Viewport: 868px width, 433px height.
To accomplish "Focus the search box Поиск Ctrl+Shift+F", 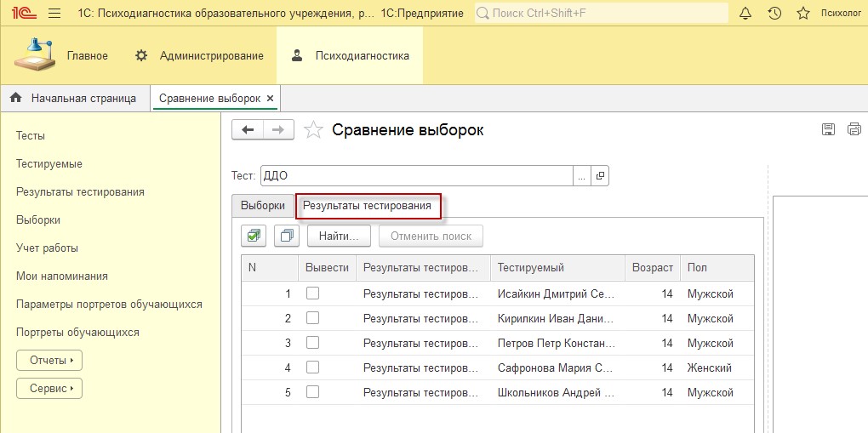I will click(602, 13).
